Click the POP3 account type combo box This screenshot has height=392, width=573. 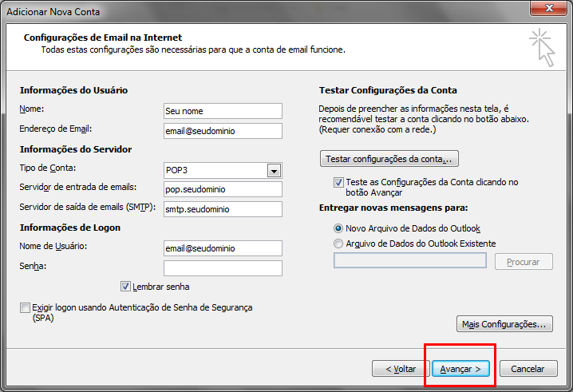click(x=215, y=170)
